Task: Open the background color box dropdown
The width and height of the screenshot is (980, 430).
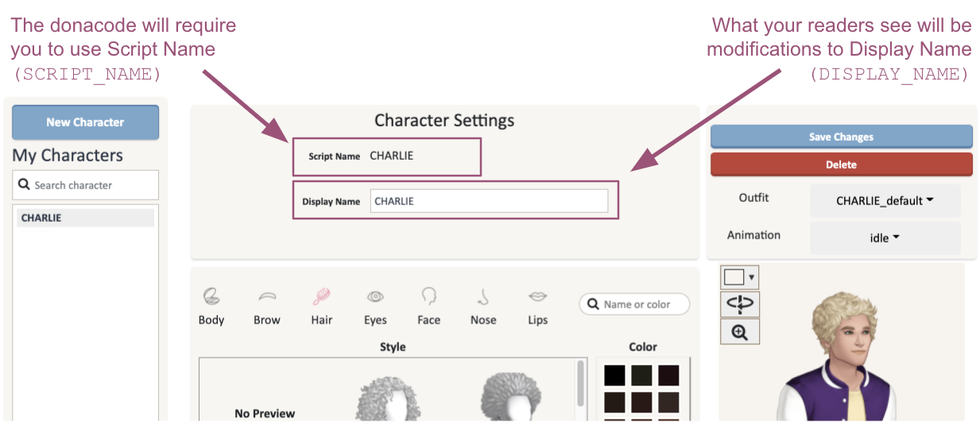Action: pyautogui.click(x=740, y=277)
